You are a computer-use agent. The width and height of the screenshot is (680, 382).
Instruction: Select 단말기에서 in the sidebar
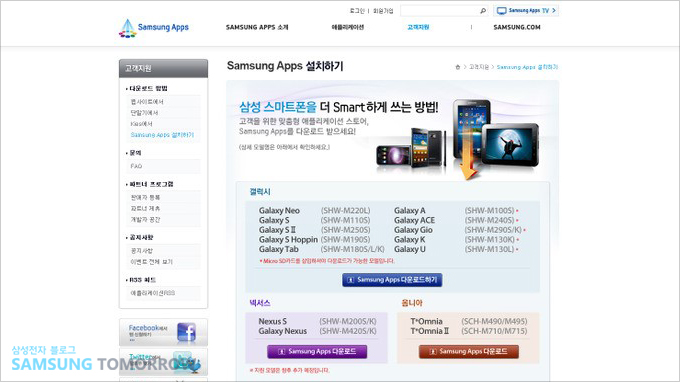point(144,113)
